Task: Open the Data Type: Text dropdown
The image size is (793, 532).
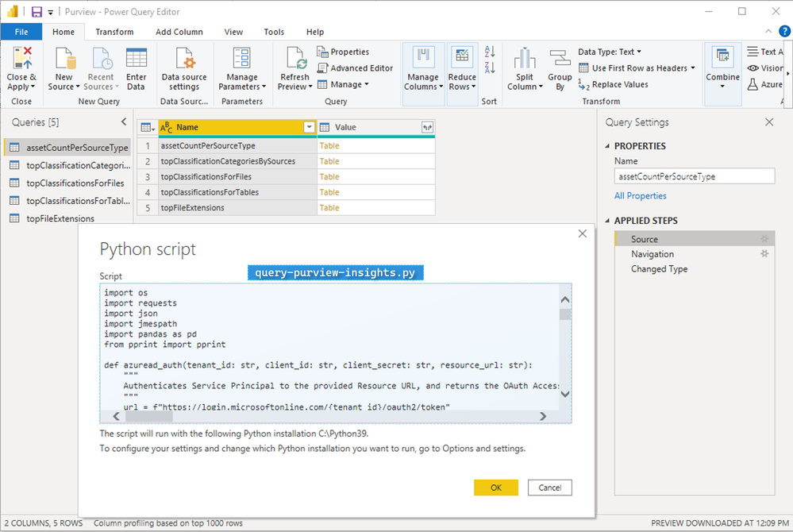Action: (x=610, y=52)
